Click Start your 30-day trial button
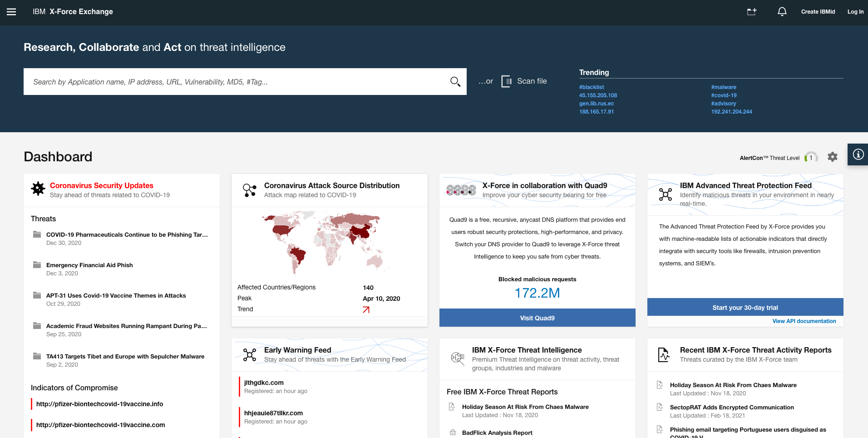 (745, 307)
